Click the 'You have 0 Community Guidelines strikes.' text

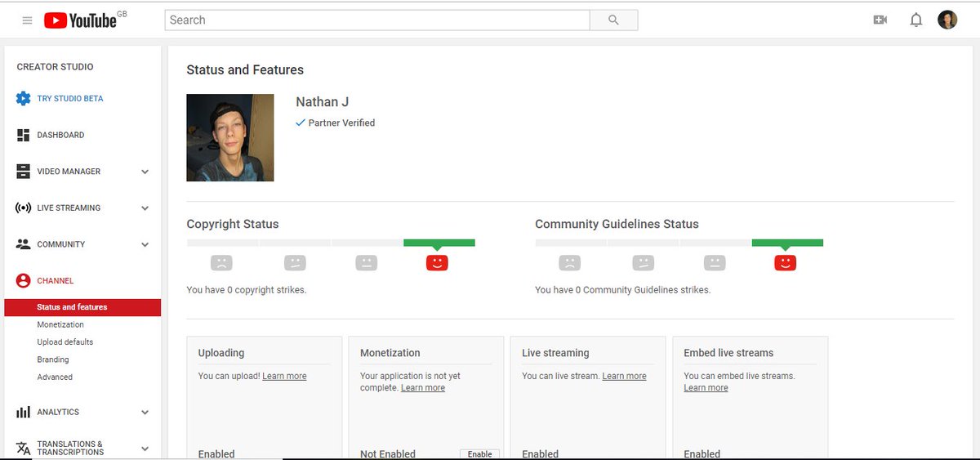click(622, 289)
